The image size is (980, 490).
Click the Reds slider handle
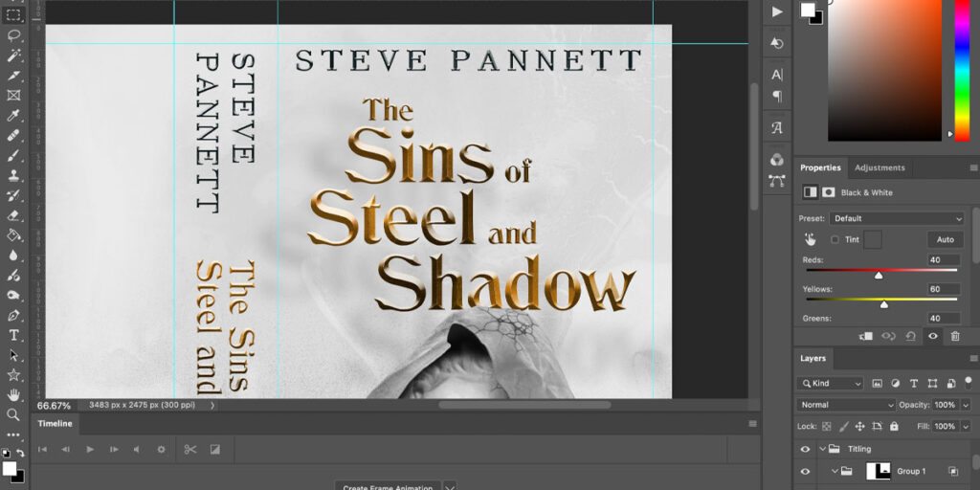[x=879, y=276]
